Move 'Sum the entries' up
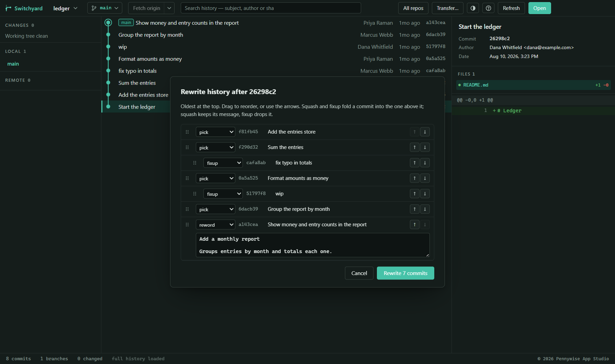Viewport: 615px width, 364px height. point(414,147)
